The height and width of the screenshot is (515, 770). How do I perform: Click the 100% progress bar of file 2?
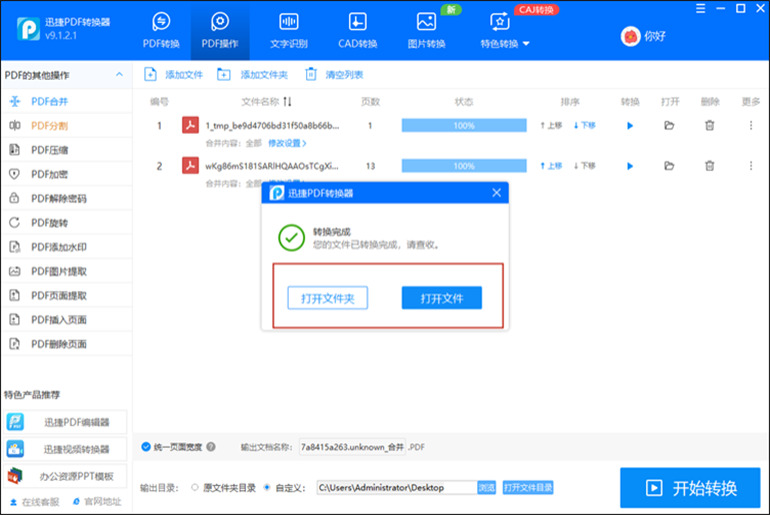point(464,166)
